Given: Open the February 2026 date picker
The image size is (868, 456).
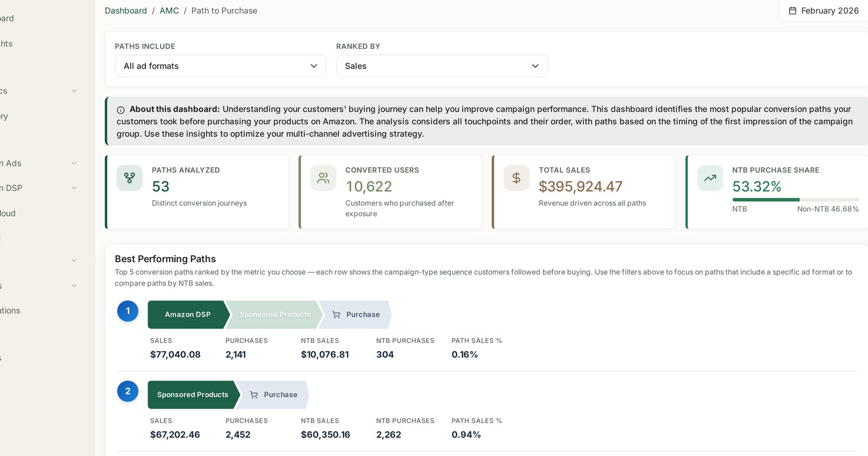Looking at the screenshot, I should click(824, 11).
